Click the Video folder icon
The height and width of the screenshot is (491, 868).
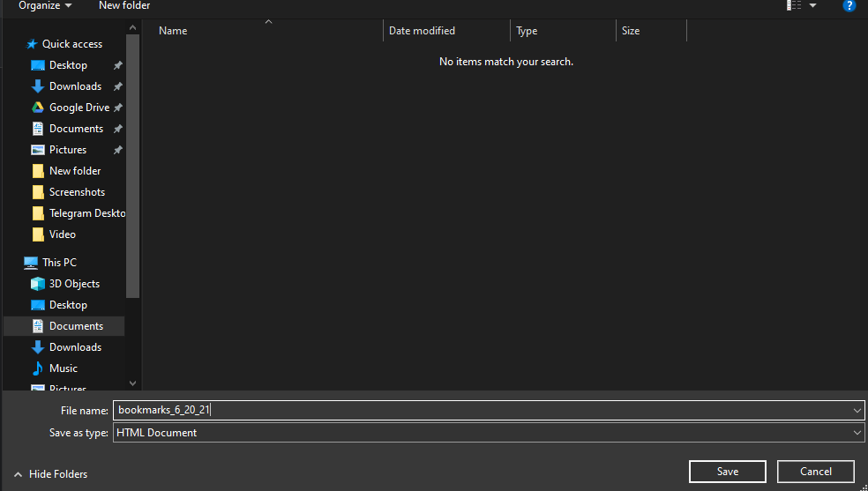(x=38, y=234)
